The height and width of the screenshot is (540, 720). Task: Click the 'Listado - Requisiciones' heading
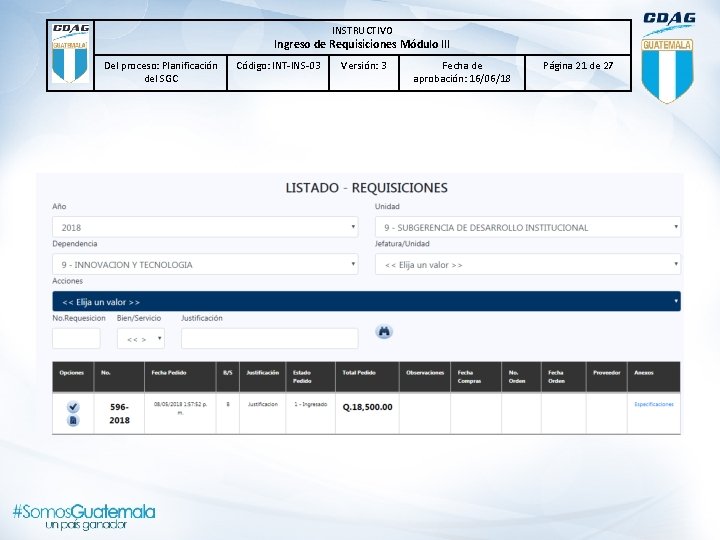click(366, 188)
